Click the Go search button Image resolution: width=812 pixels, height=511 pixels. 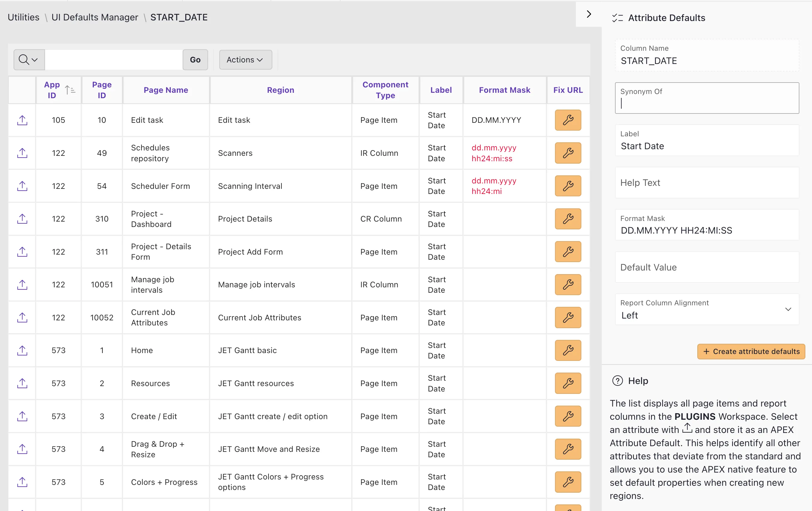point(195,60)
